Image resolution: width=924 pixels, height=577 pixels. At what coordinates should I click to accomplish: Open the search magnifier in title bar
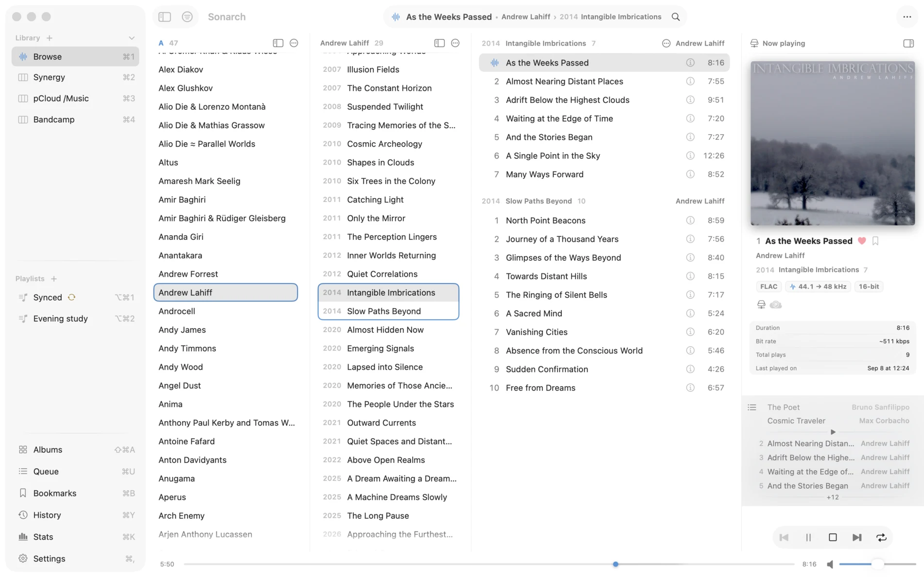(x=676, y=17)
